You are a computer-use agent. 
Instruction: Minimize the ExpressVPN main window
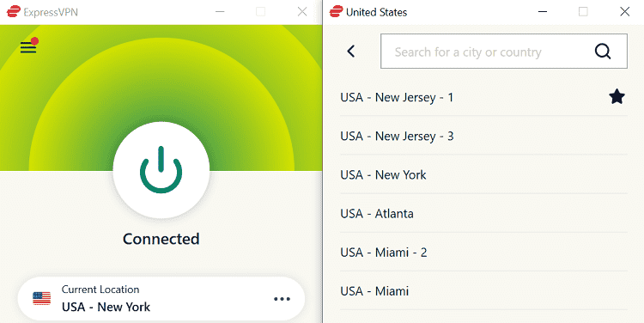point(220,11)
